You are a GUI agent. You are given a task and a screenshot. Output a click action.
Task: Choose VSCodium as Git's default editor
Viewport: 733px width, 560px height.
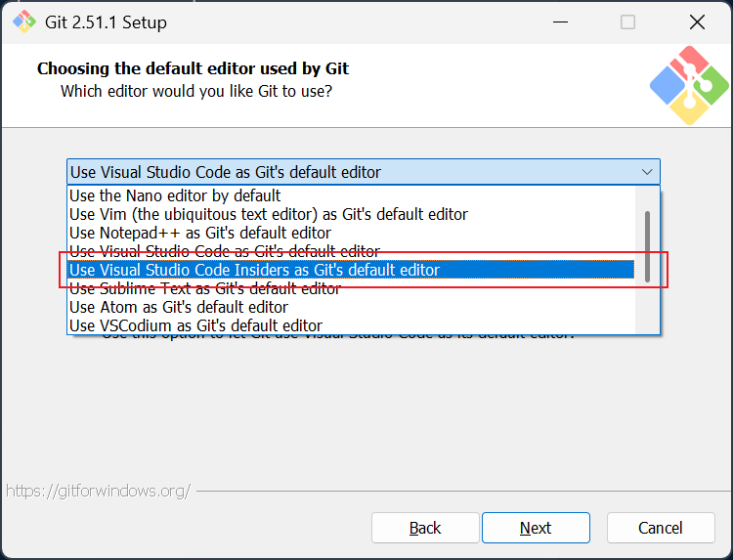pyautogui.click(x=195, y=325)
